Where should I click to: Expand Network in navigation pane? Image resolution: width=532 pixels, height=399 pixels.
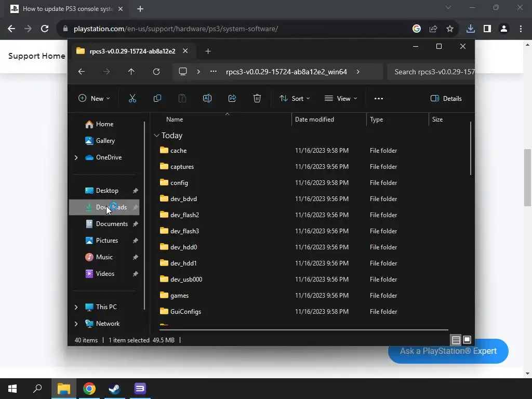[x=76, y=324]
